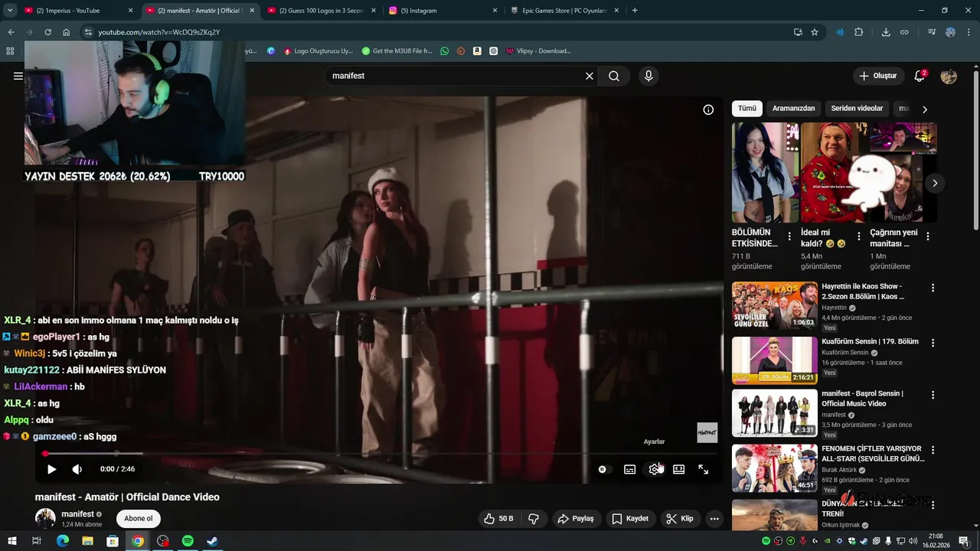Switch to the Guess 100 Logos tab

click(322, 11)
